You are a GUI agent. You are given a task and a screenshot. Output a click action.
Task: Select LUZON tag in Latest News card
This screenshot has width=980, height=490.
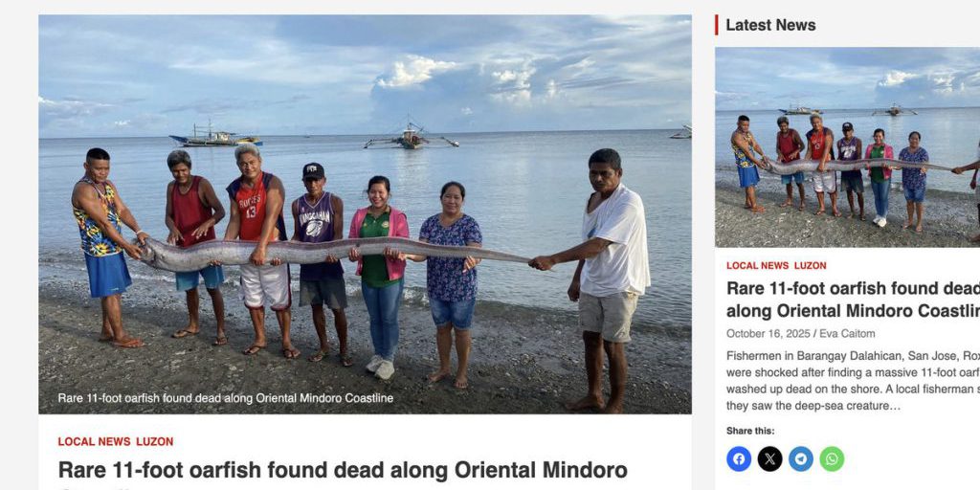pyautogui.click(x=811, y=266)
